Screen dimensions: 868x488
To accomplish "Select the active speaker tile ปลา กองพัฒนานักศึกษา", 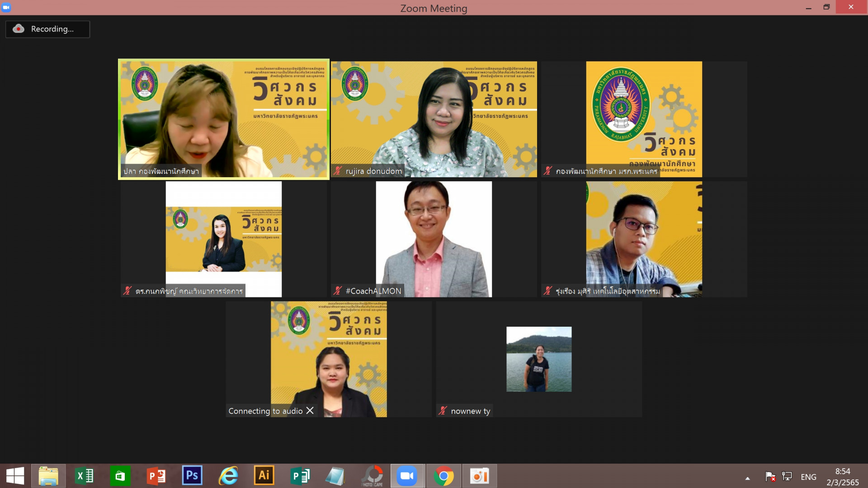I will 224,119.
